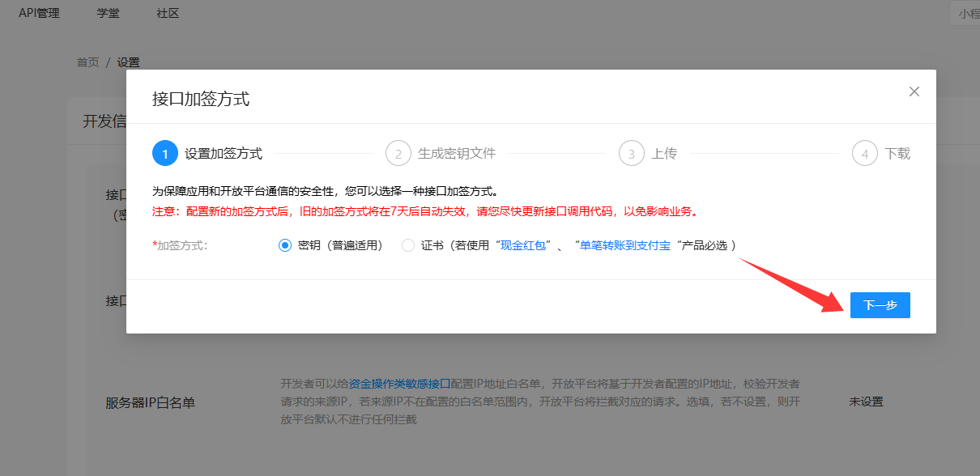Viewport: 980px width, 476px height.
Task: Click the 设置 breadcrumb entry
Action: click(130, 62)
